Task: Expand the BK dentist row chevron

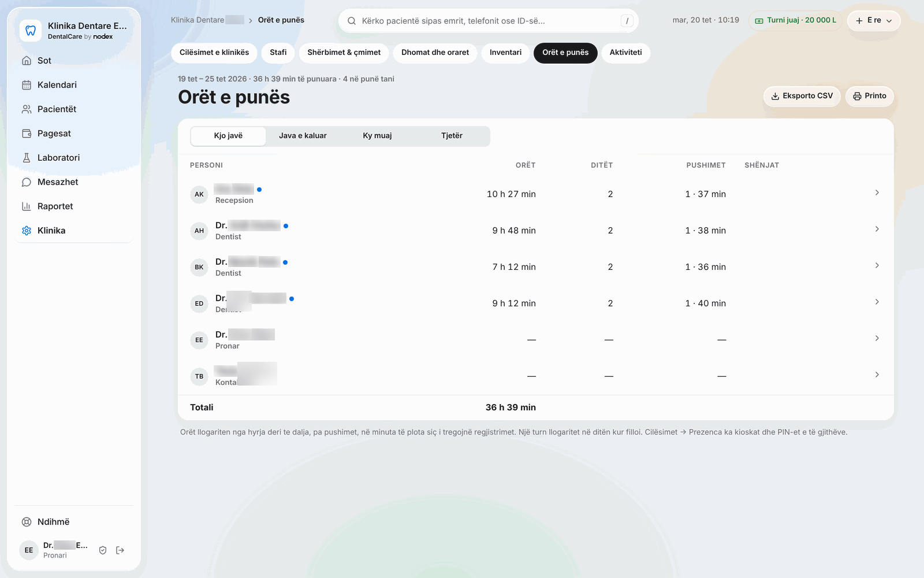Action: [x=877, y=265]
